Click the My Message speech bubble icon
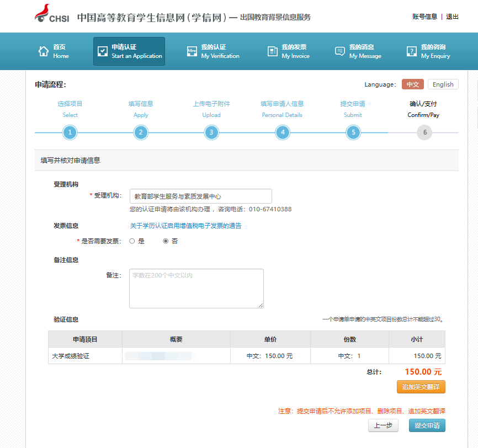Image resolution: width=478 pixels, height=448 pixels. click(340, 51)
